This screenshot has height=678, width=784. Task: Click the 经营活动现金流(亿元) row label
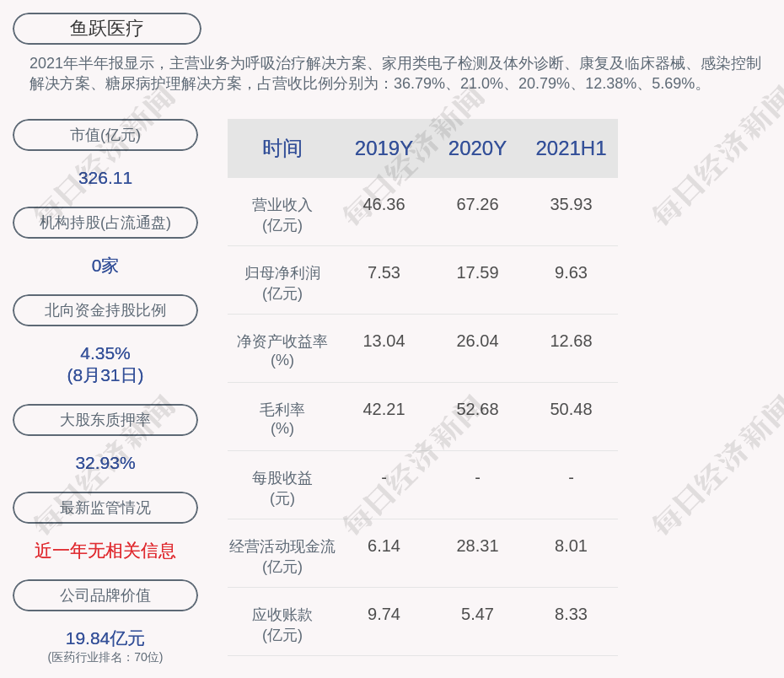282,557
